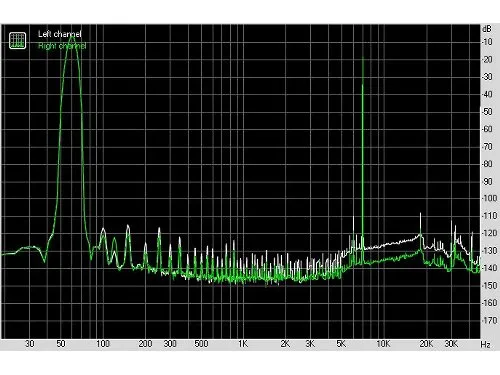The width and height of the screenshot is (500, 375).
Task: Click the '100' frequency axis label
Action: [103, 344]
